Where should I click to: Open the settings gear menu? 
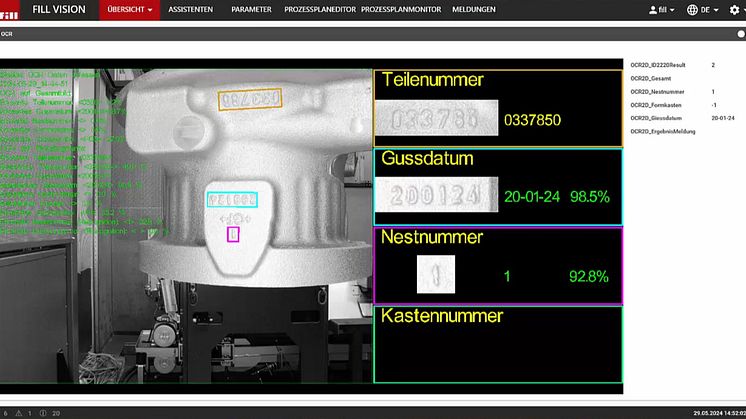(734, 9)
